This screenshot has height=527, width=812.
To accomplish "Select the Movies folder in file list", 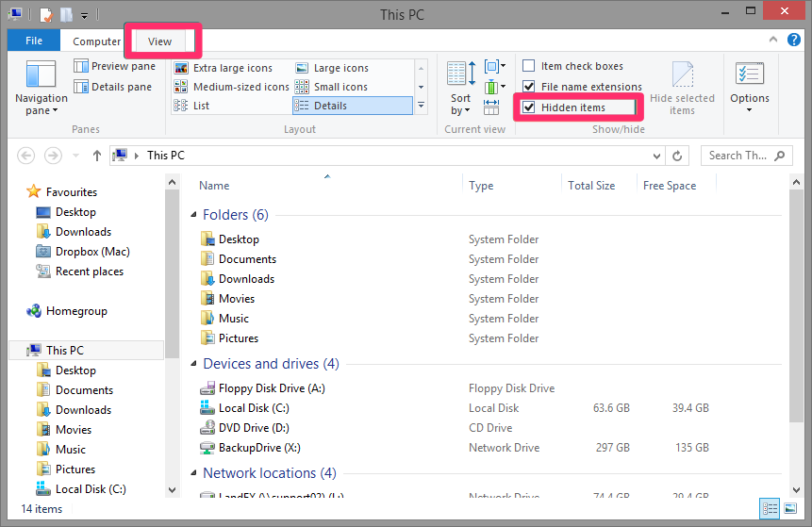I will (x=237, y=299).
